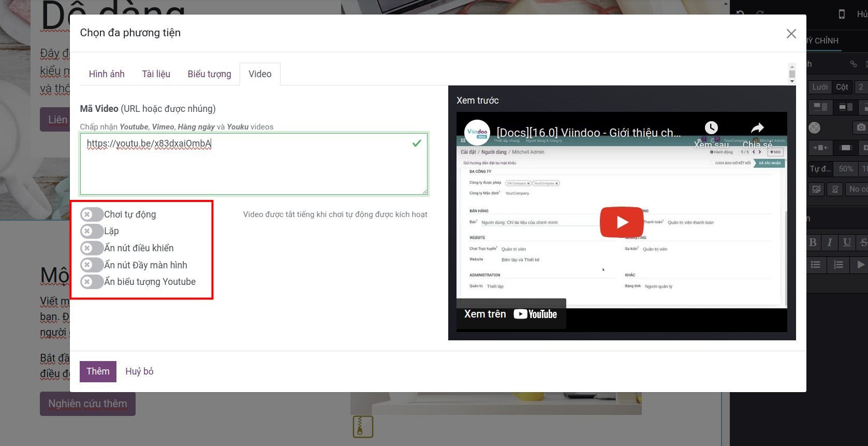The height and width of the screenshot is (446, 868).
Task: Click the Watch later clock icon
Action: [x=711, y=128]
